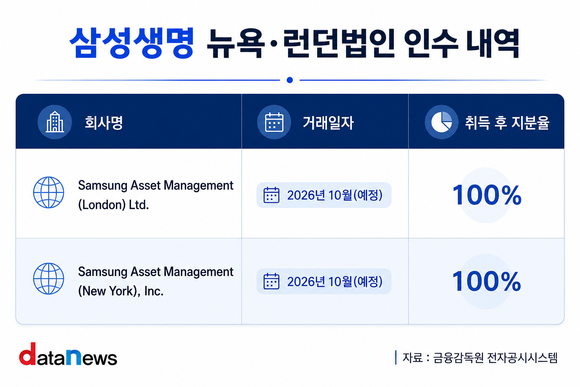580x387 pixels.
Task: Click Samsung Asset Management (London) Ltd. text
Action: coord(156,195)
